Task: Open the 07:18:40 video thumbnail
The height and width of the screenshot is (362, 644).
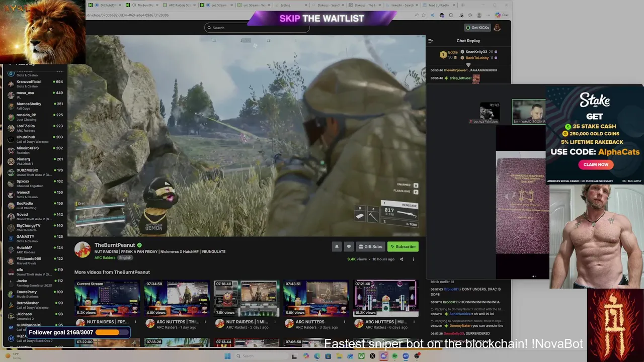Action: pyautogui.click(x=247, y=299)
